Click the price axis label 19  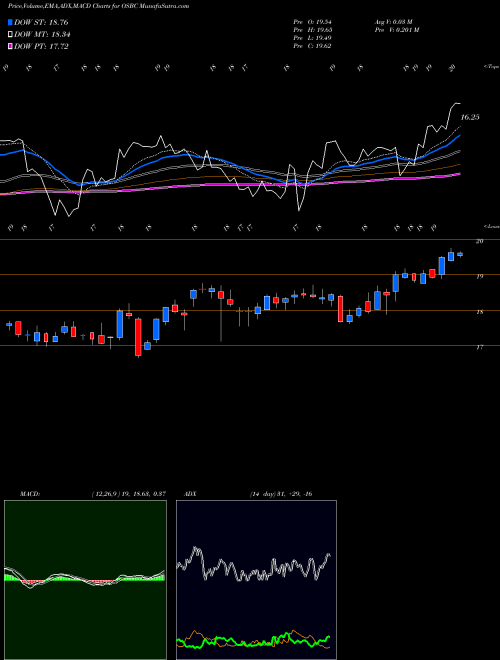480,277
